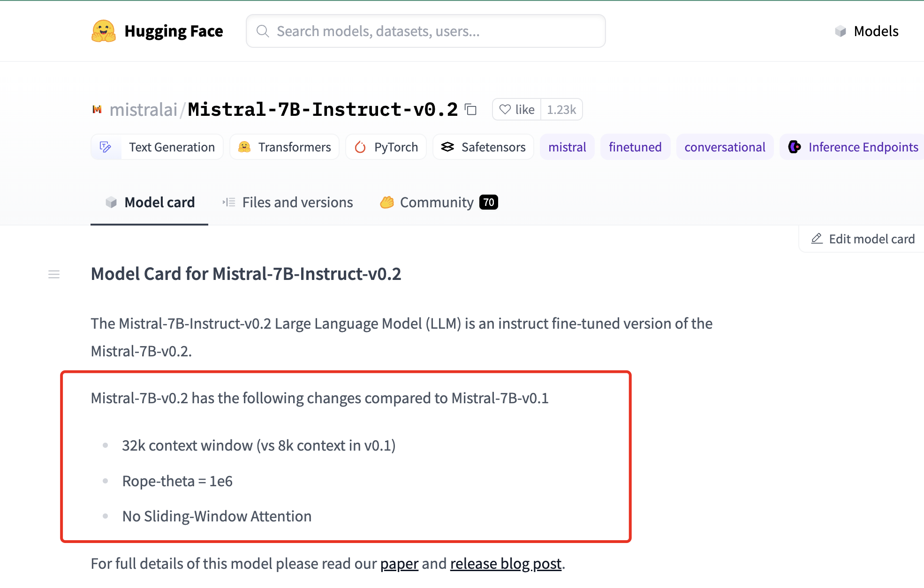Select the conversational tag
The width and height of the screenshot is (924, 588).
[725, 147]
